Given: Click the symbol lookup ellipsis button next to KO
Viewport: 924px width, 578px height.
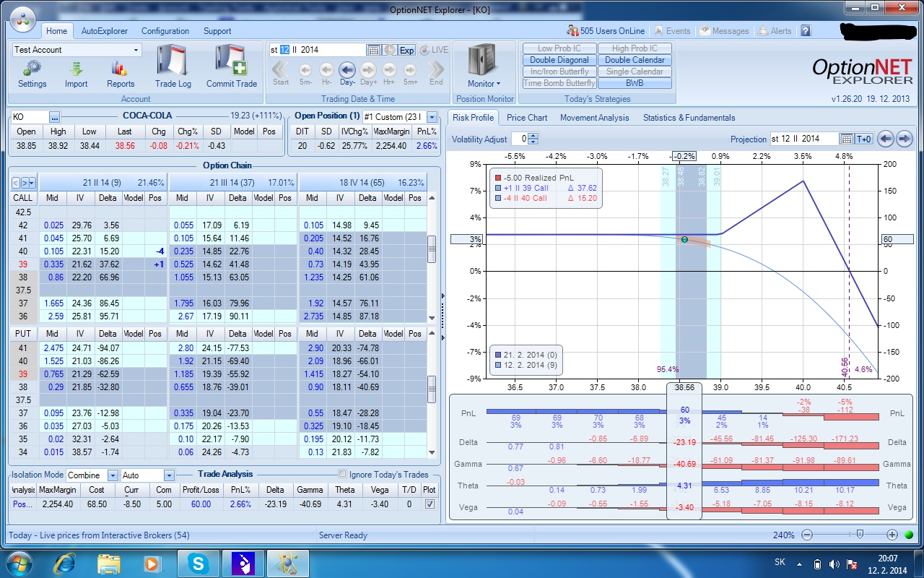Looking at the screenshot, I should point(55,117).
